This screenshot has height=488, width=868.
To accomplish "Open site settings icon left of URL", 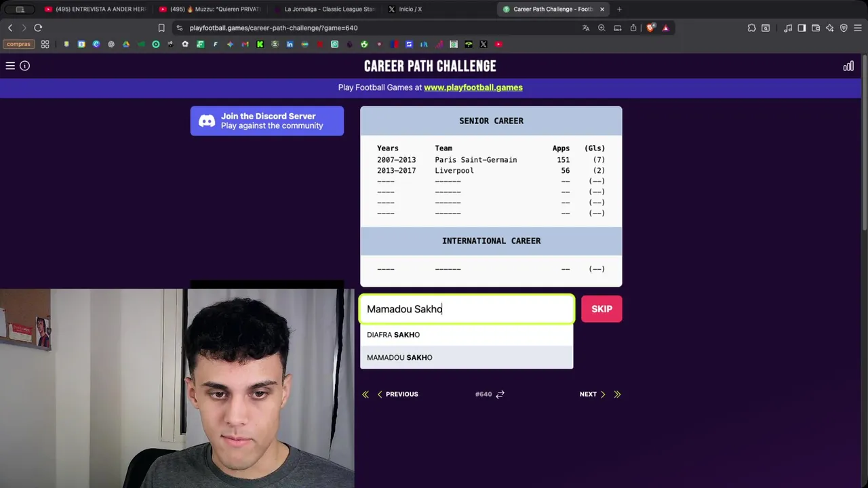I will (179, 28).
